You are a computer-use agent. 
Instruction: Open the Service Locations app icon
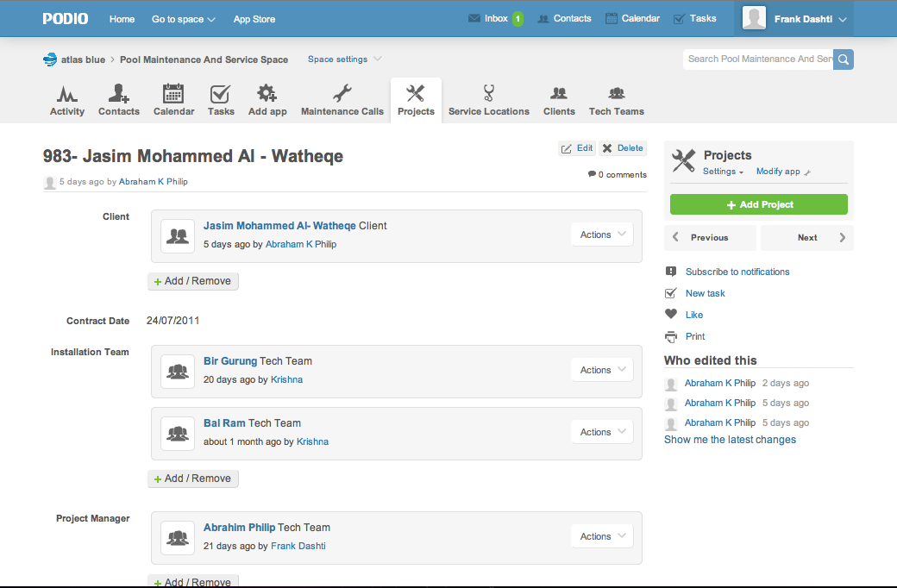pyautogui.click(x=488, y=94)
